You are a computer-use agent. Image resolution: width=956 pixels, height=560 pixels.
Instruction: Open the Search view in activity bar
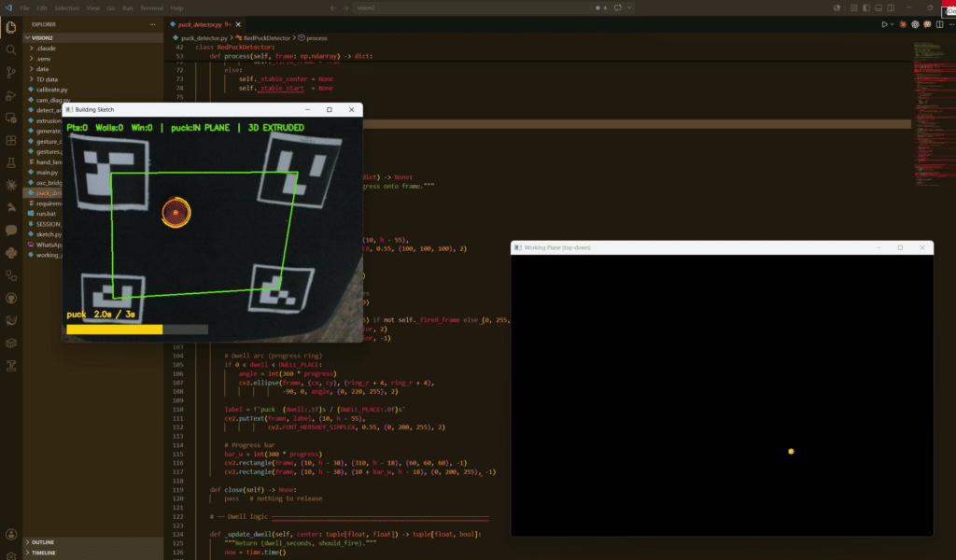point(11,50)
